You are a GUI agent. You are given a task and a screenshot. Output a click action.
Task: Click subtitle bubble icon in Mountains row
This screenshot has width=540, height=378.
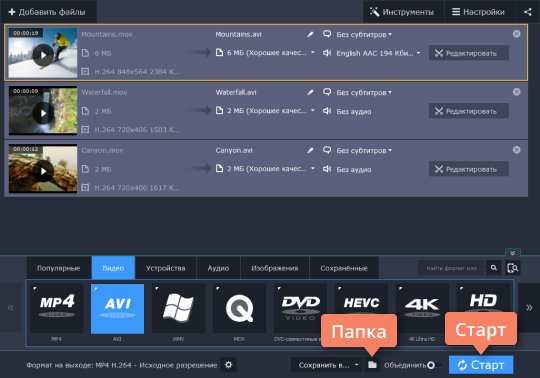pos(327,34)
